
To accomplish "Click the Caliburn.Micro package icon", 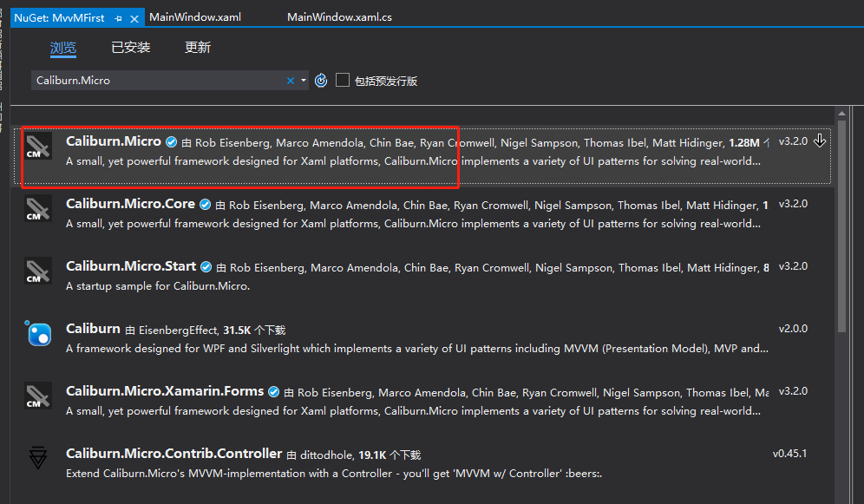I will pyautogui.click(x=38, y=147).
